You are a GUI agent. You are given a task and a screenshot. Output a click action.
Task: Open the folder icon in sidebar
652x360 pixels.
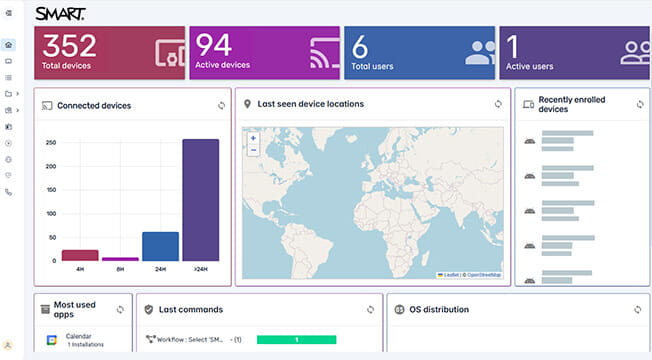pyautogui.click(x=8, y=94)
